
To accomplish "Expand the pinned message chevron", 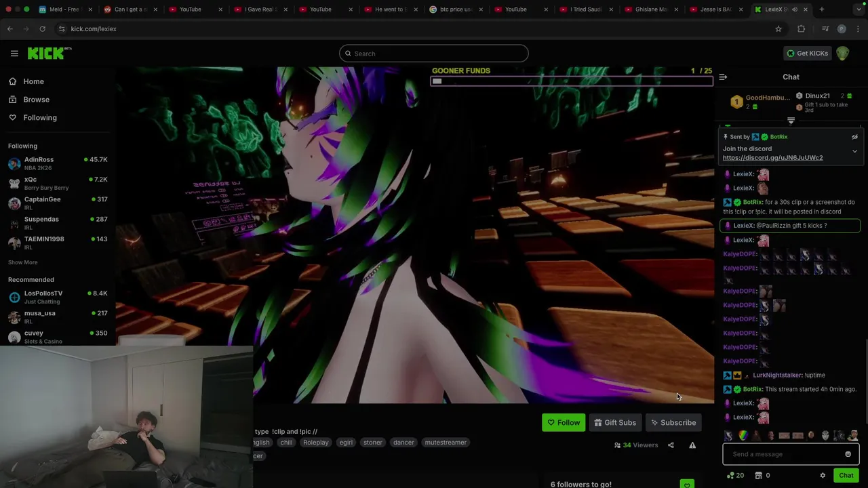I will point(854,151).
